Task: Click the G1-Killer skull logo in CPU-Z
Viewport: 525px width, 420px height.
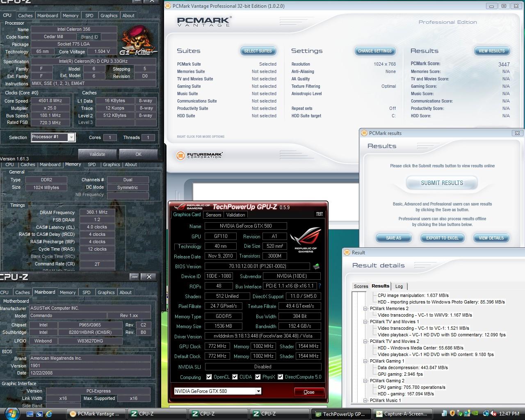Action: (139, 41)
